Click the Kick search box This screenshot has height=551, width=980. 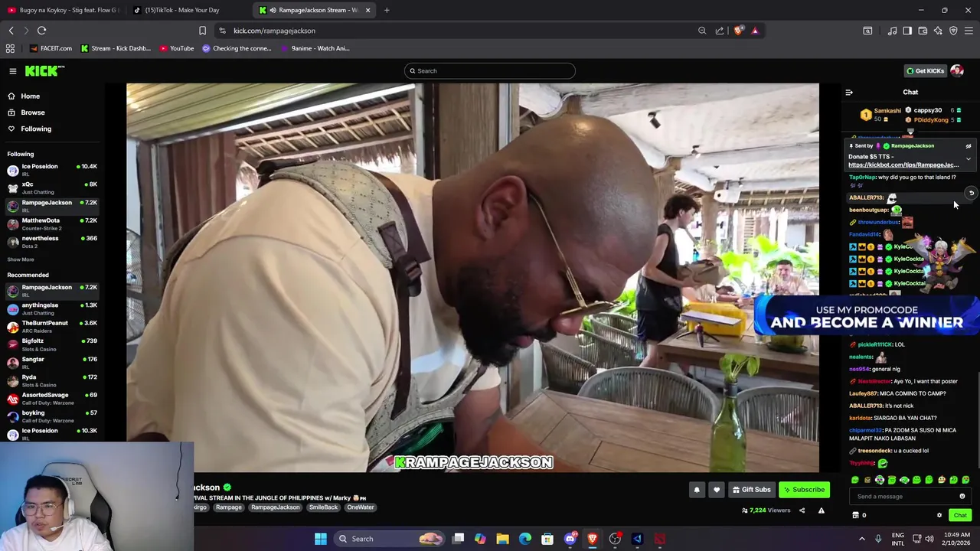pyautogui.click(x=489, y=71)
